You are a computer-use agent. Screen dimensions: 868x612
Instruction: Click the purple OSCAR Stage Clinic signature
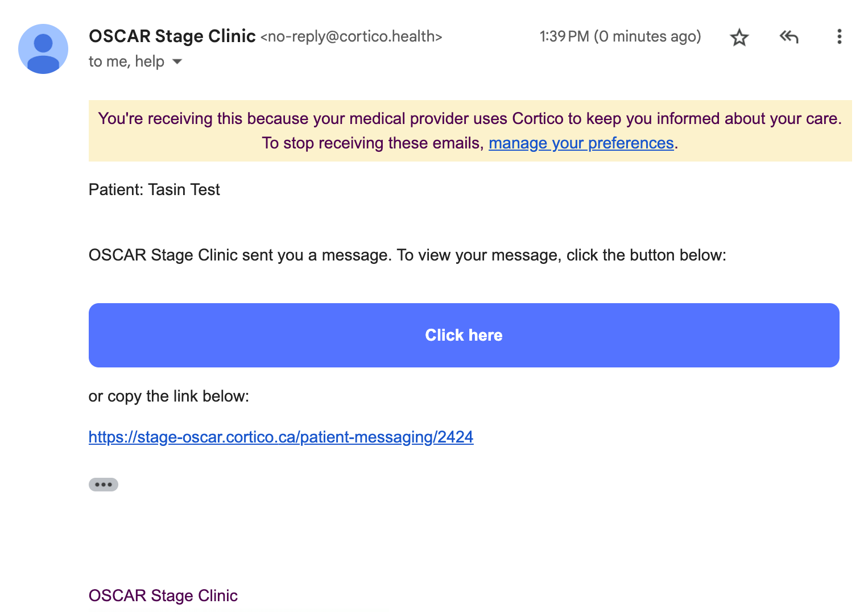163,596
